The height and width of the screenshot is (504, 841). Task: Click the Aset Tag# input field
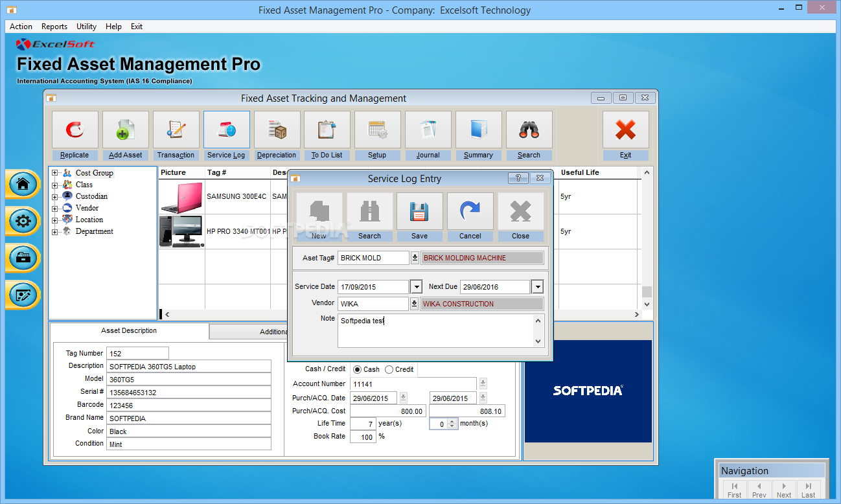pyautogui.click(x=373, y=258)
